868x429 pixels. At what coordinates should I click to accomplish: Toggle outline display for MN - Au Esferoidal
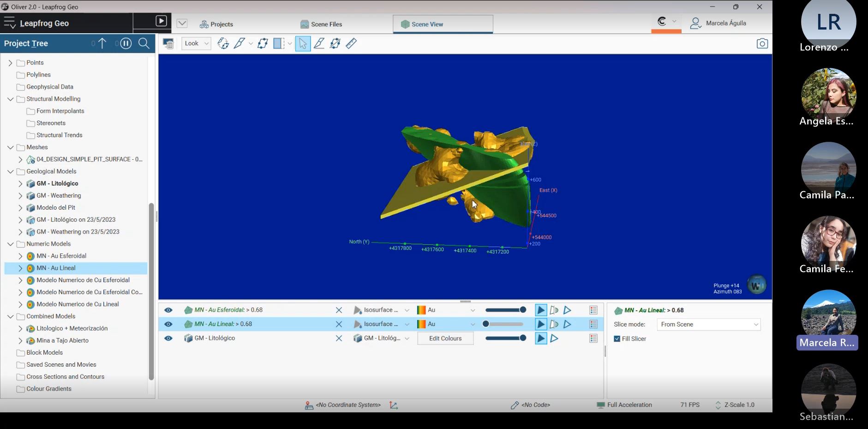(568, 310)
